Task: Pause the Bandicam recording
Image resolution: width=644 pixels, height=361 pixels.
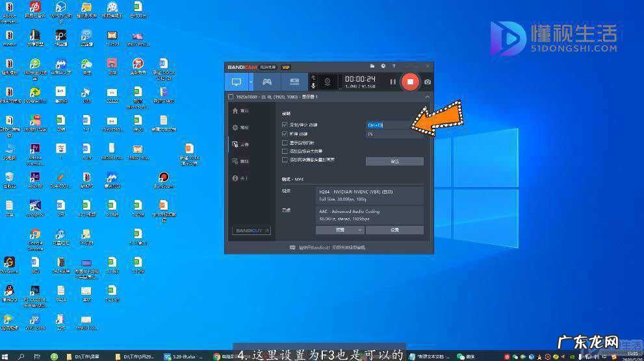Action: (393, 82)
